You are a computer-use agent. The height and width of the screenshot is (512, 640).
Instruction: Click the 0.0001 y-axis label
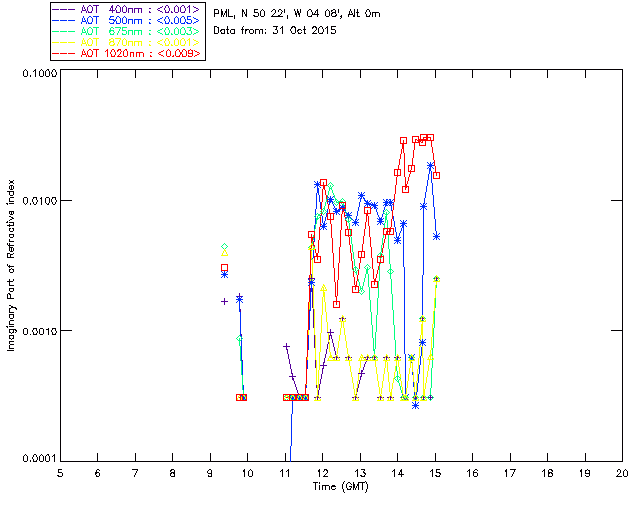(39, 459)
